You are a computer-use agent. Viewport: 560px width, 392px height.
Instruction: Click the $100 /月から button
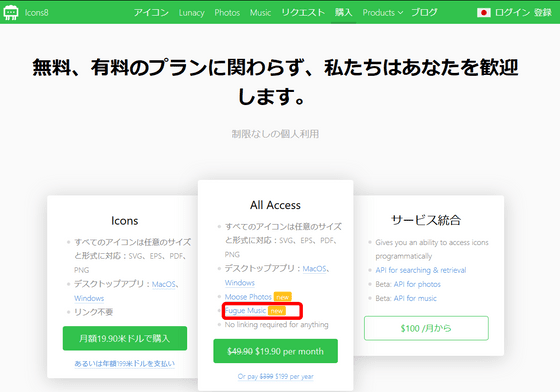(426, 328)
